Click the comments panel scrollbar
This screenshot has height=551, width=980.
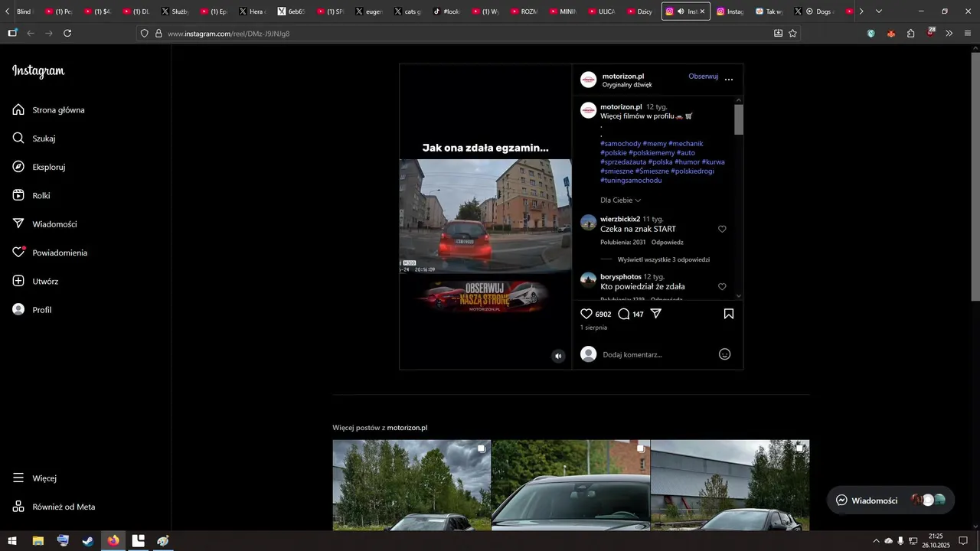pyautogui.click(x=739, y=120)
